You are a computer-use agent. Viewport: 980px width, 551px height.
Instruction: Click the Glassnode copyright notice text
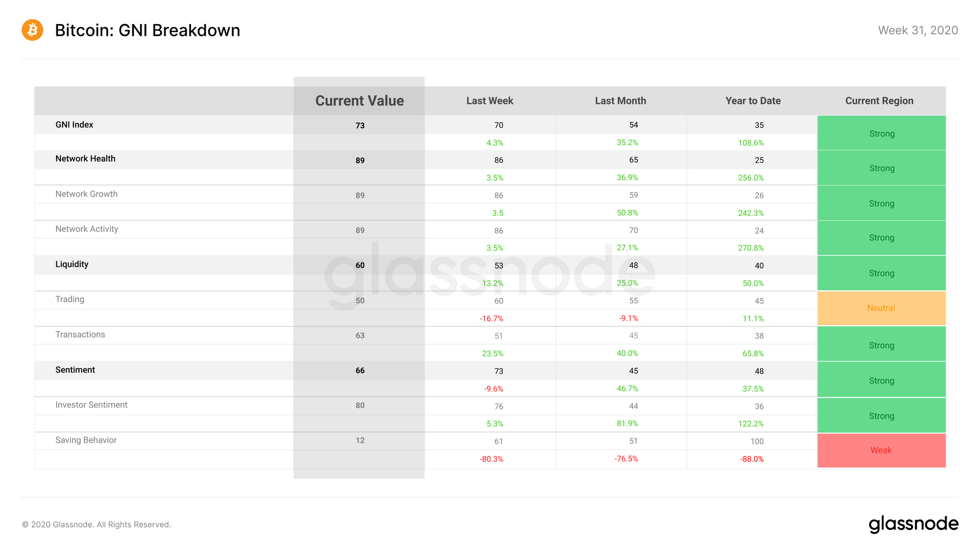click(97, 525)
